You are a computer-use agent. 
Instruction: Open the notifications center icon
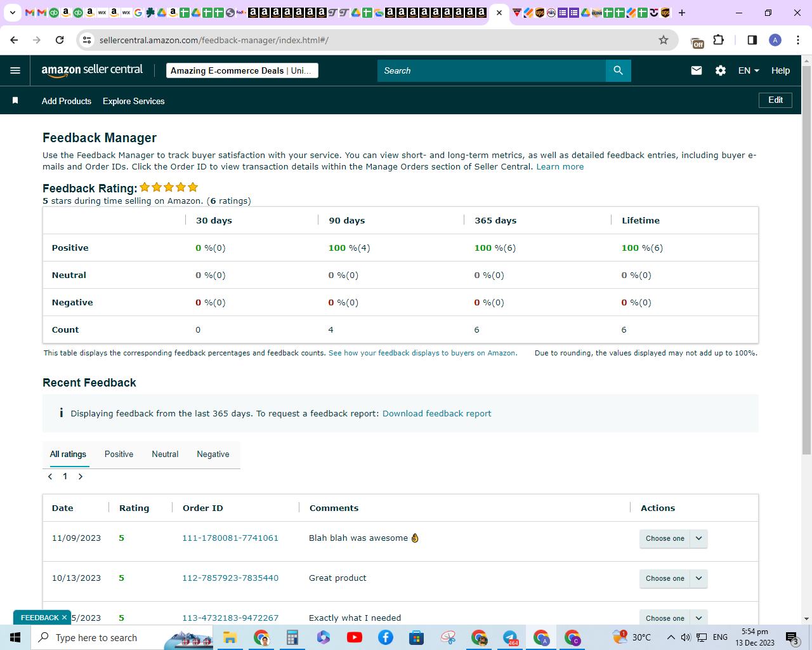tap(792, 637)
